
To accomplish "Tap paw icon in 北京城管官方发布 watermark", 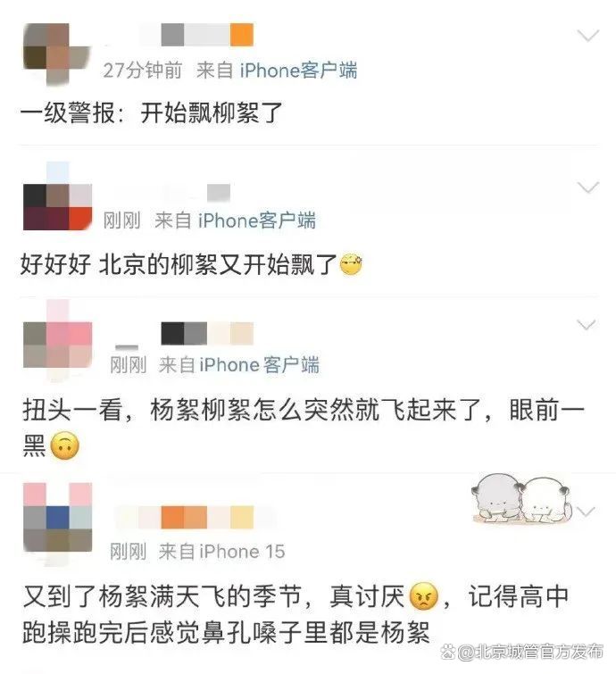I will tap(448, 652).
